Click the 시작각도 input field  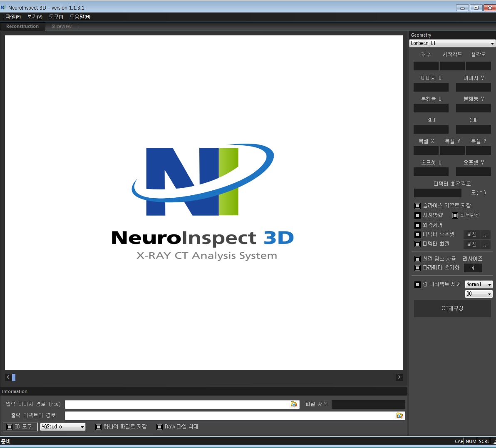452,66
